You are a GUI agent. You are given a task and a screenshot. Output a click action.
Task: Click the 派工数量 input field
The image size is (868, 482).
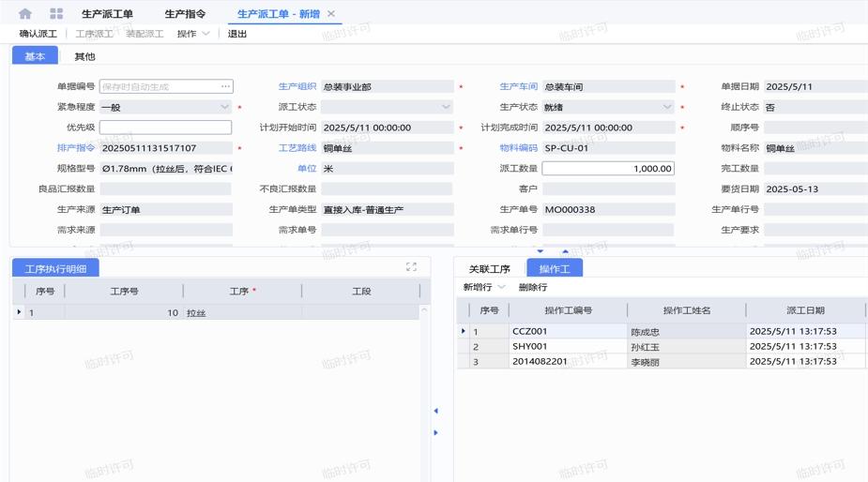pos(608,169)
